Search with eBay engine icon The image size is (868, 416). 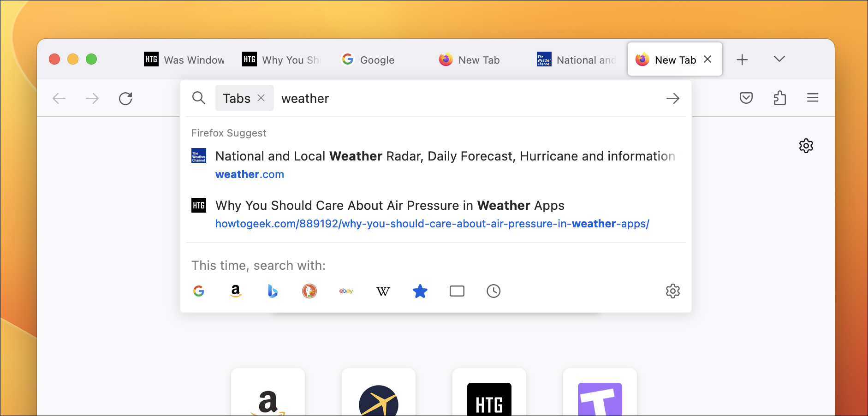click(x=346, y=291)
